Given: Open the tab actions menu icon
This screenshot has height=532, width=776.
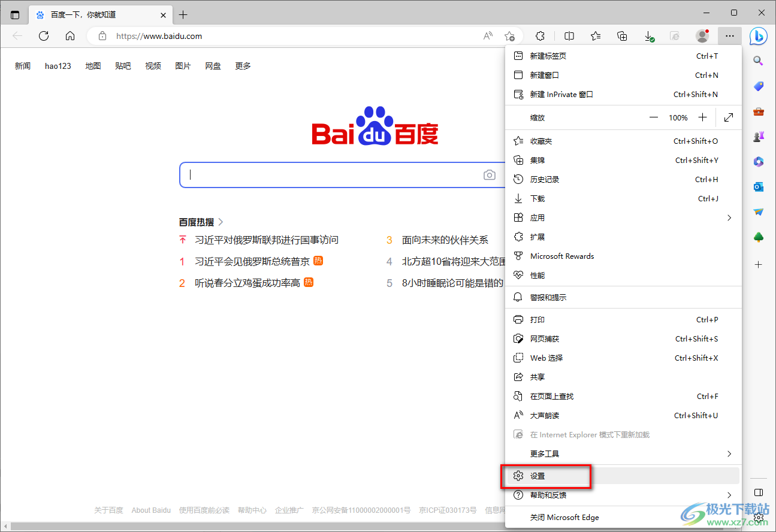Looking at the screenshot, I should click(x=15, y=15).
